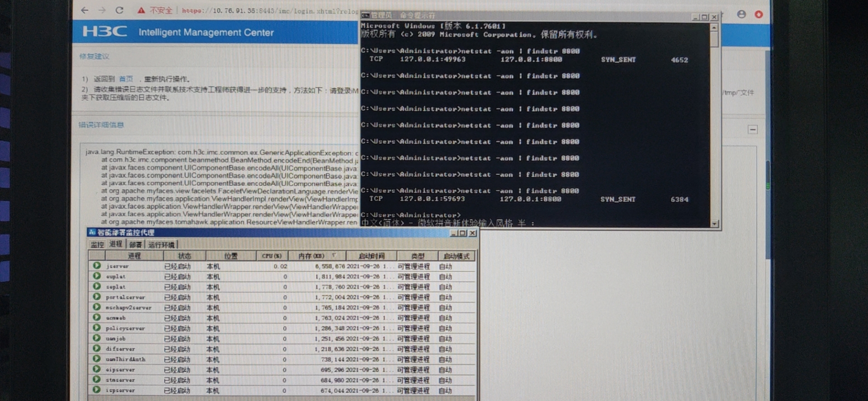Select the stmserver process name

(x=120, y=380)
